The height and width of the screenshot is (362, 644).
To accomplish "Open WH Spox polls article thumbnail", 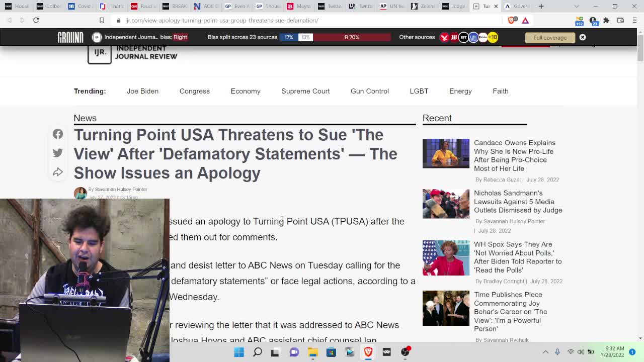I will (446, 258).
